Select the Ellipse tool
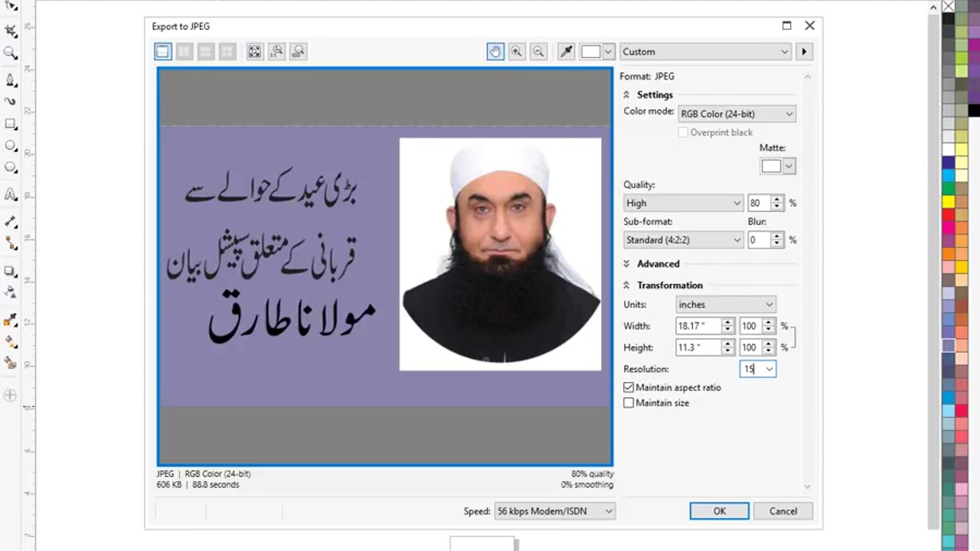The width and height of the screenshot is (980, 551). [x=11, y=145]
